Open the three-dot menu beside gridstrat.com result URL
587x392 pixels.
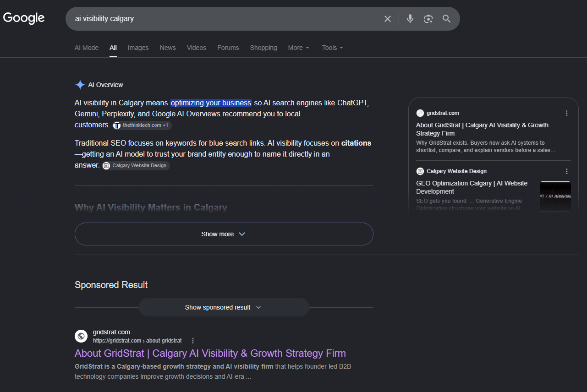tap(193, 341)
